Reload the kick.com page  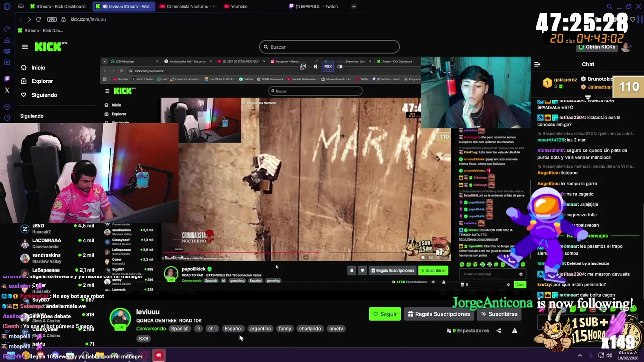(39, 19)
